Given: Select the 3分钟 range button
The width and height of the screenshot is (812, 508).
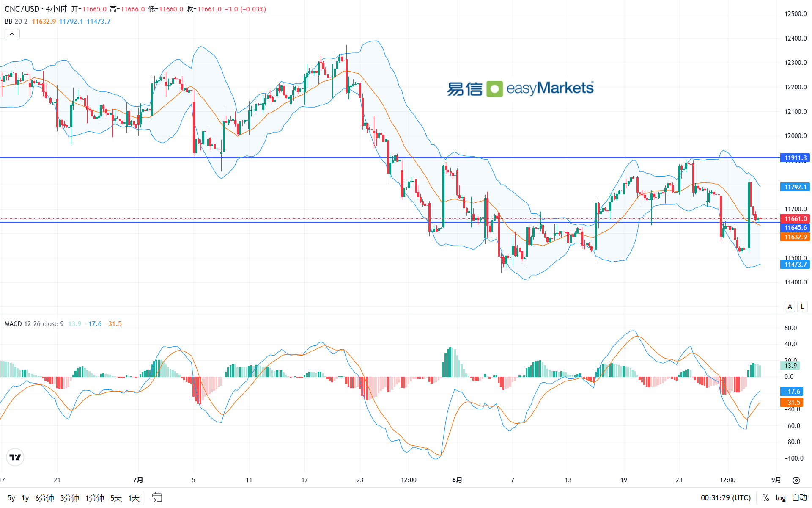Looking at the screenshot, I should 70,498.
